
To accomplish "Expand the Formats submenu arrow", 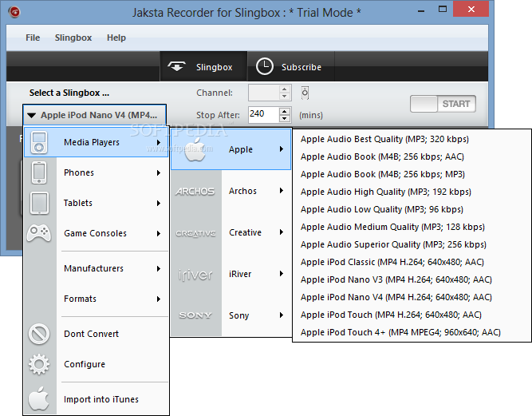I will coord(159,299).
